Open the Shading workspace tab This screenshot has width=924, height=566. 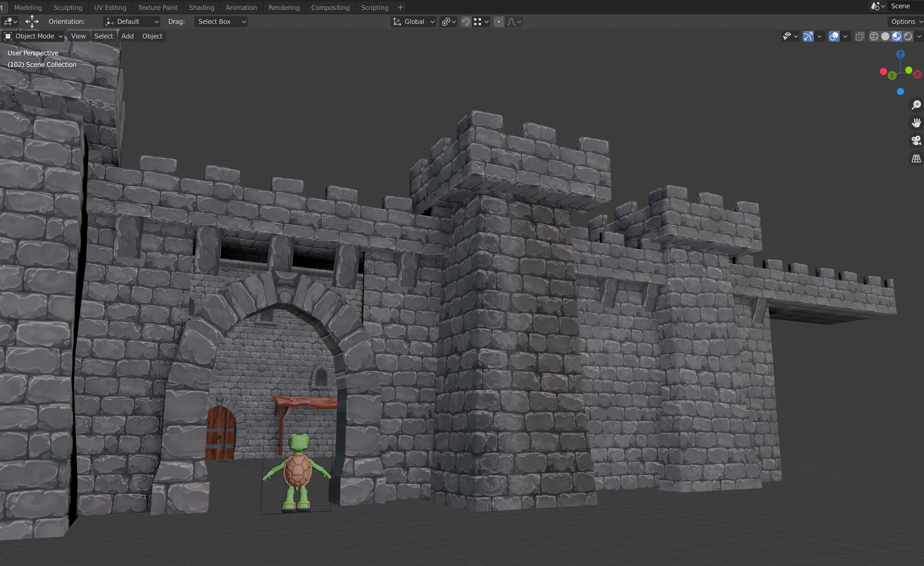tap(201, 8)
